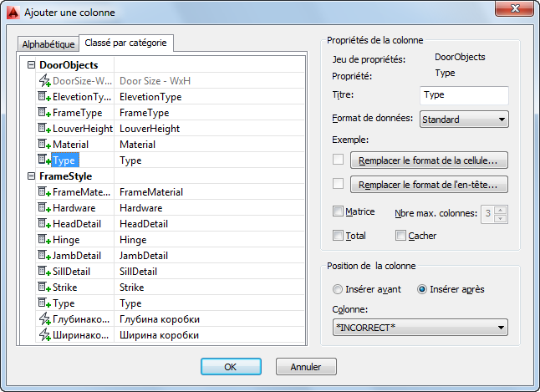This screenshot has width=540, height=392.
Task: Click the Strike property icon
Action: (44, 288)
